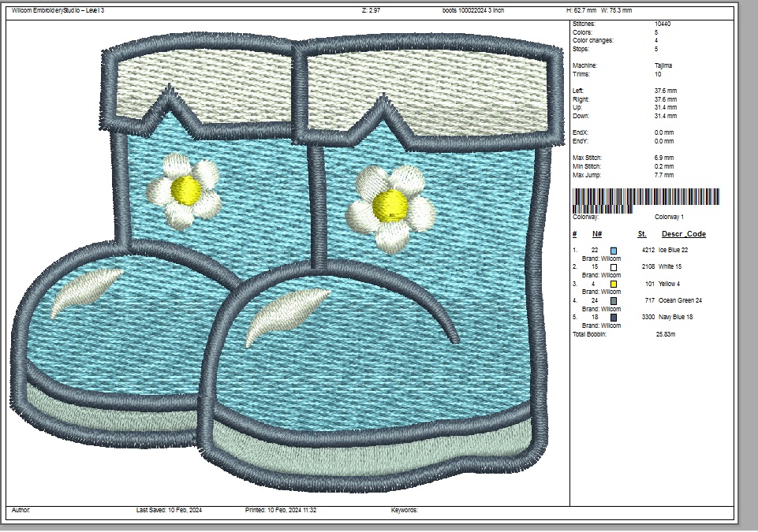Screen dimensions: 758x532
Task: Click the Tajima machine value
Action: click(x=663, y=65)
